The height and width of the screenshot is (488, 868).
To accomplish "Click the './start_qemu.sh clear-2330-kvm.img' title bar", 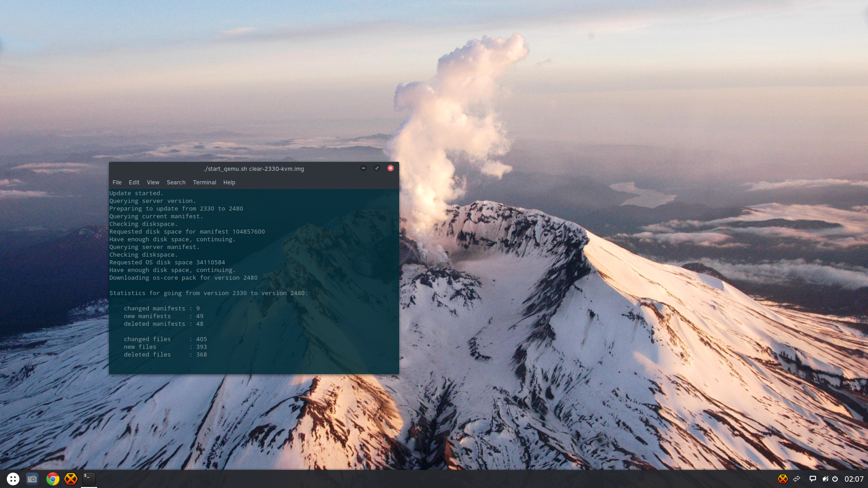I will click(x=254, y=169).
